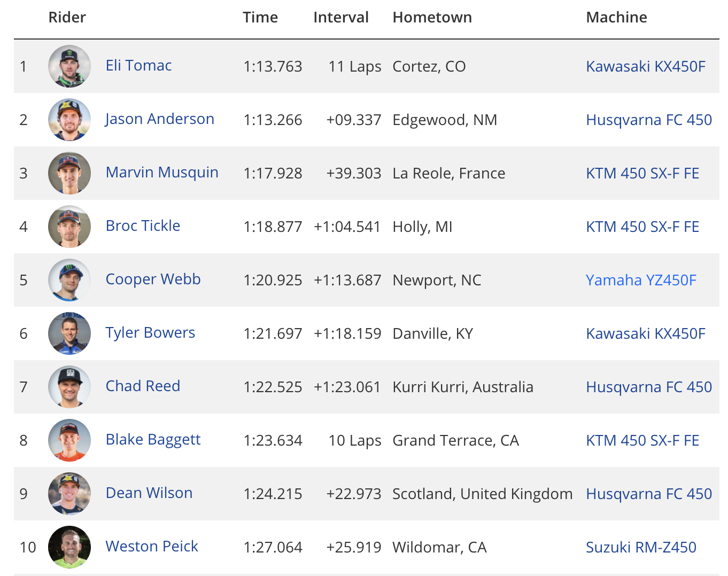Open Dean Wilson's rider profile
The width and height of the screenshot is (728, 576).
[x=149, y=493]
